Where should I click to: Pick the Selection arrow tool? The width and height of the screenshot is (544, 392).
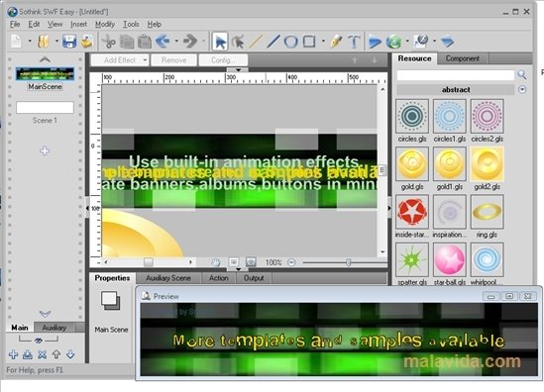(x=220, y=42)
